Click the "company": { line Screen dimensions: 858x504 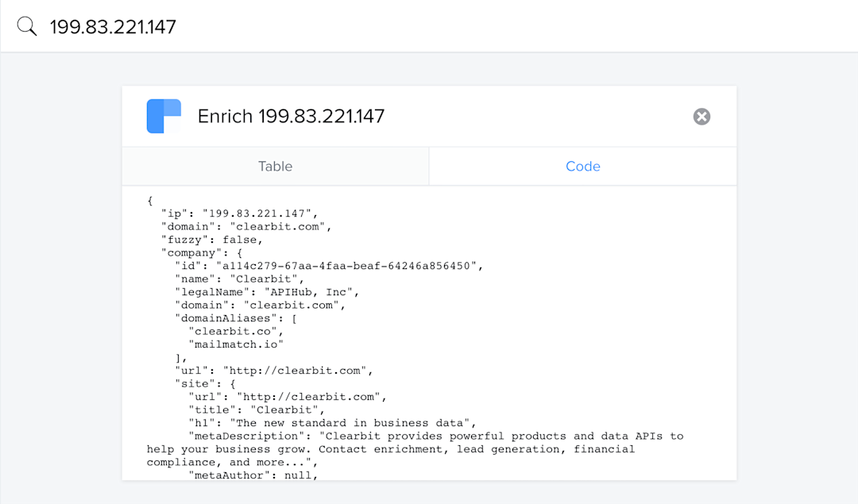[201, 253]
